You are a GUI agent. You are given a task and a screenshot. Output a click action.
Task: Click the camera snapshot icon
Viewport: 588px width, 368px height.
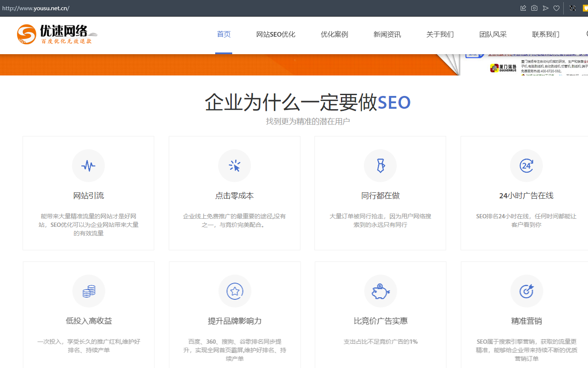coord(534,8)
